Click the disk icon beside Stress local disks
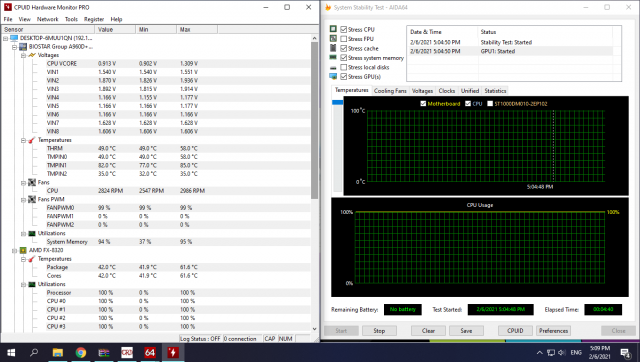640x362 pixels. [x=333, y=67]
